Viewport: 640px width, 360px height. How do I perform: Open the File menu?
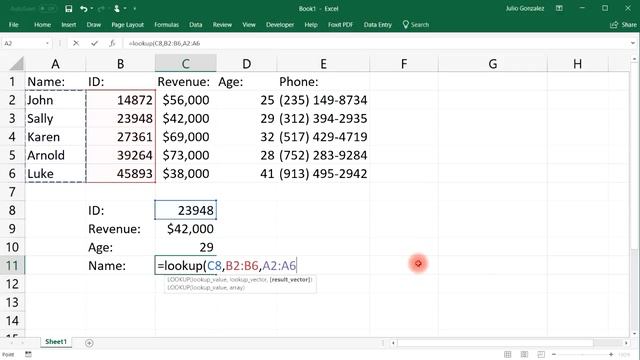(x=13, y=25)
